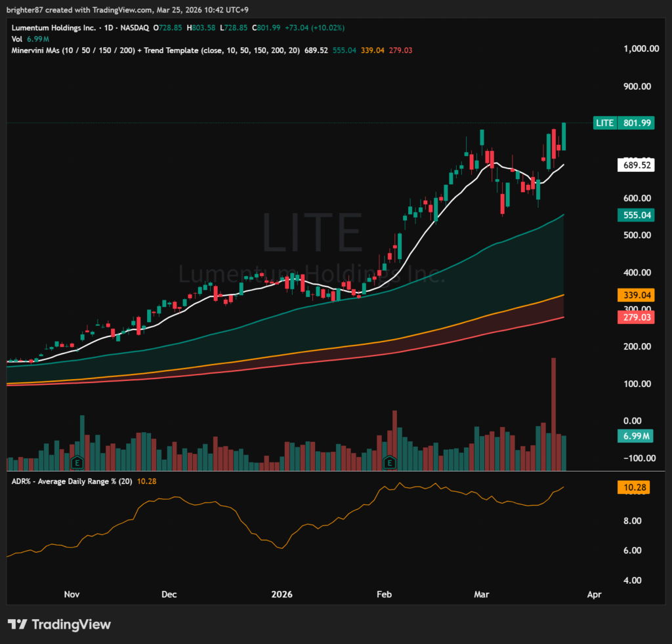
Task: Select the white 689.52 moving average label
Action: tap(636, 165)
